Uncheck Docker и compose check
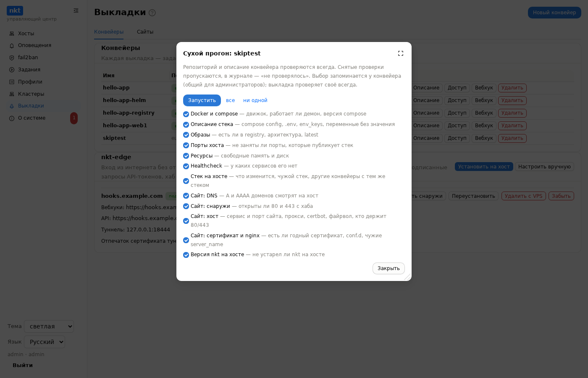The width and height of the screenshot is (588, 378). click(186, 114)
